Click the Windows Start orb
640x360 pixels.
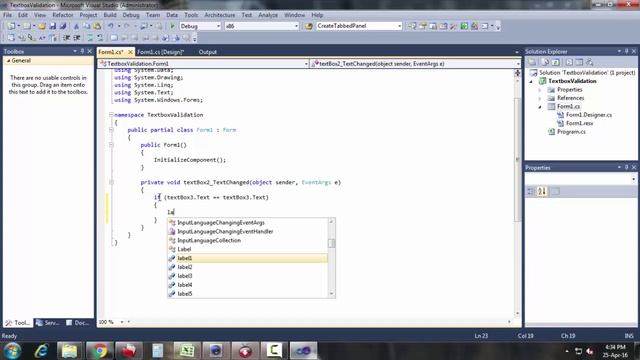13,351
